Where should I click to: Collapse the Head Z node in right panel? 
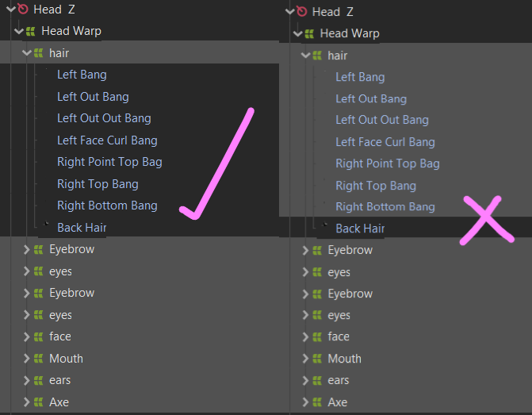(289, 11)
